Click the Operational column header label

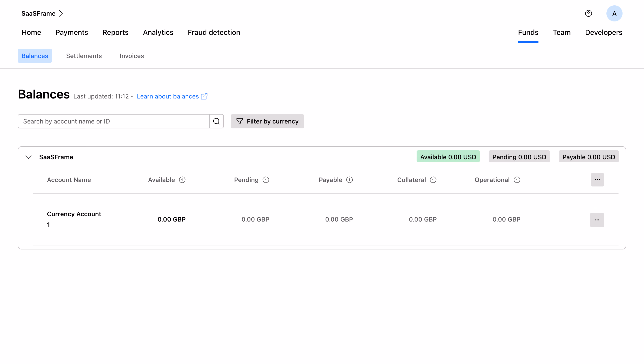click(x=492, y=180)
